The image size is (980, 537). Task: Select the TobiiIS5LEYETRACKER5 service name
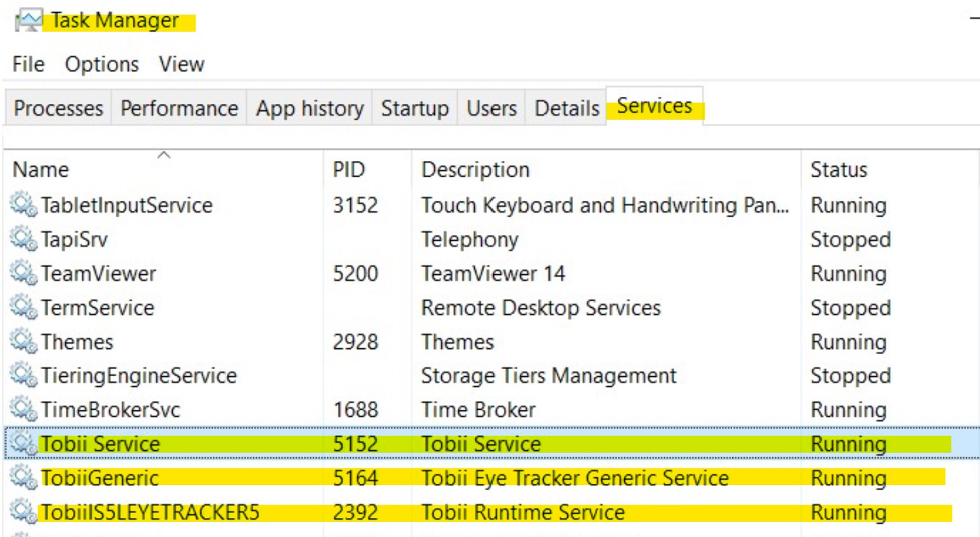pos(150,512)
